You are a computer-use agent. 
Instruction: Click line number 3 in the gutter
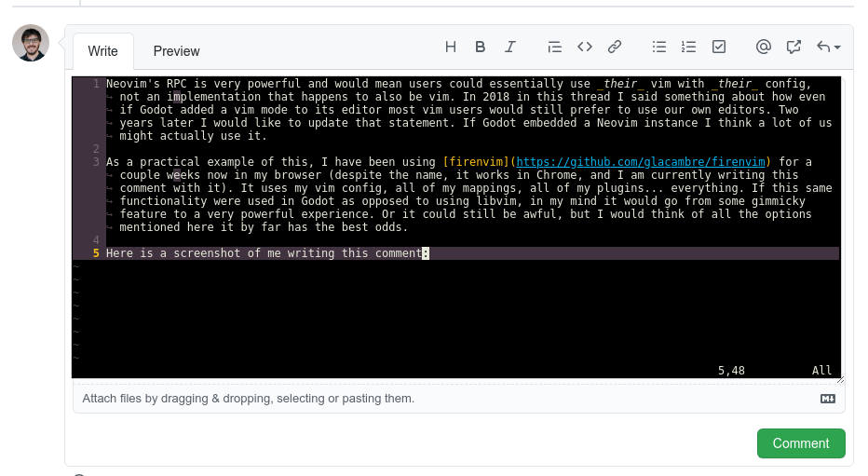[x=96, y=162]
